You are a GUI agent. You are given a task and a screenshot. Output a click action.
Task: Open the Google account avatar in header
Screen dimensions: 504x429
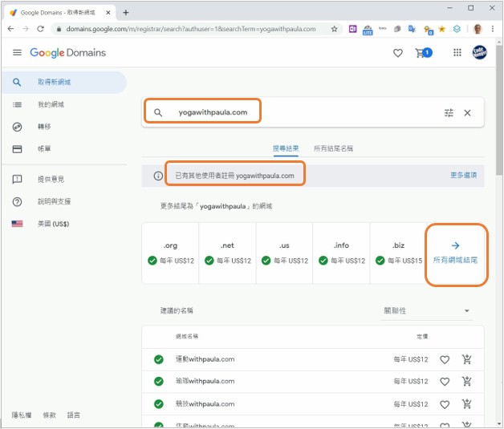(479, 53)
